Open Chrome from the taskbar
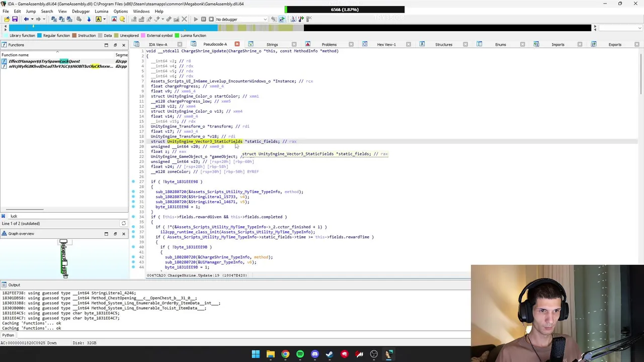The image size is (644, 362). click(x=285, y=354)
